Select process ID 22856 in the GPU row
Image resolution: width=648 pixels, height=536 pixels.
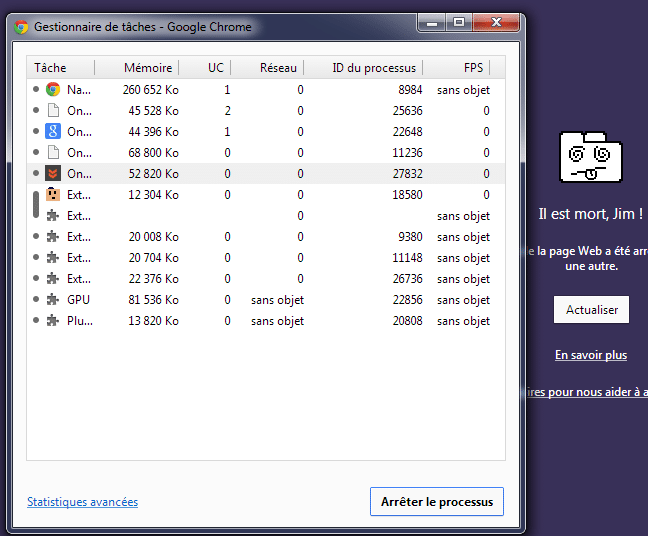coord(407,300)
